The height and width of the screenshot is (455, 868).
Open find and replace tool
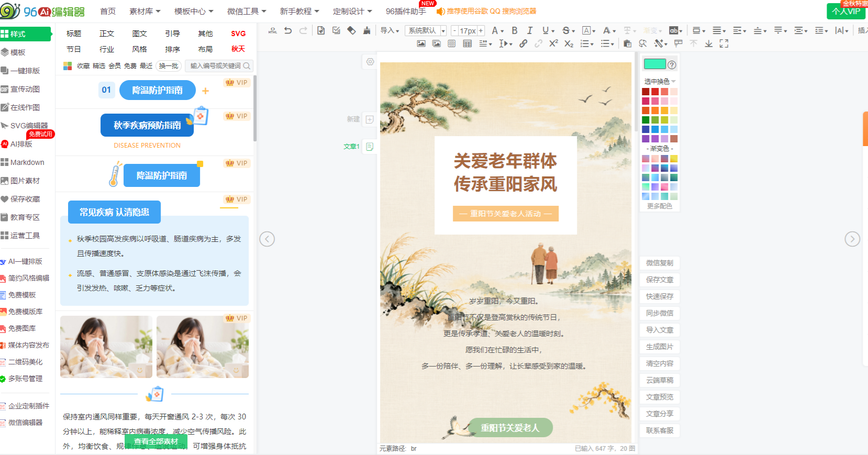[x=643, y=43]
